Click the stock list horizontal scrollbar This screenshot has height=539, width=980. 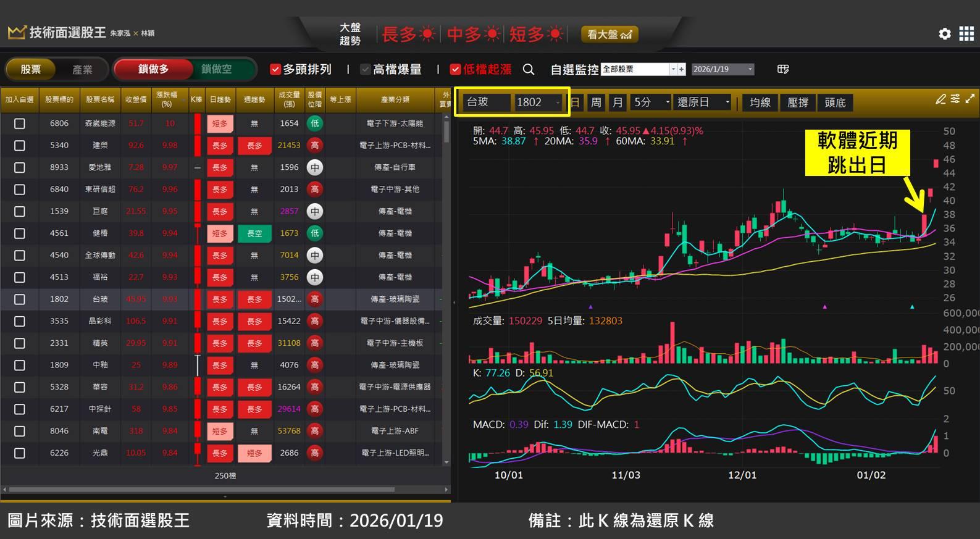(x=202, y=490)
